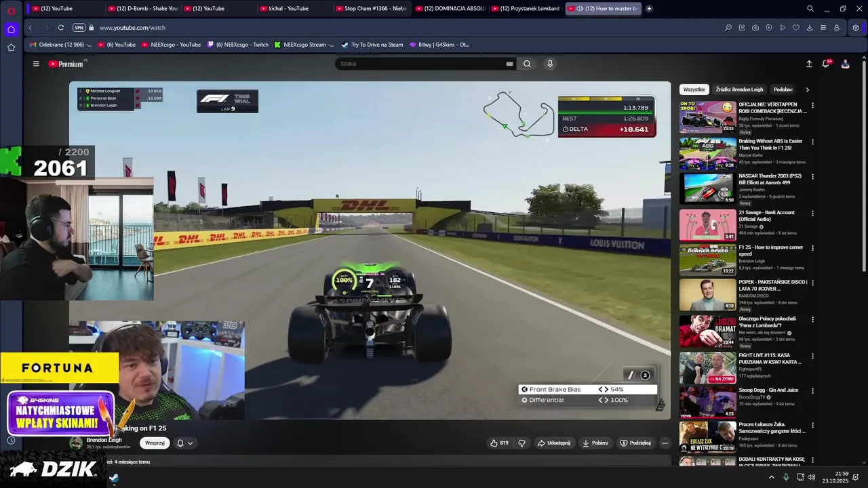
Task: Open Snoop Dogg - Gin And Juice thumbnail
Action: pyautogui.click(x=708, y=402)
